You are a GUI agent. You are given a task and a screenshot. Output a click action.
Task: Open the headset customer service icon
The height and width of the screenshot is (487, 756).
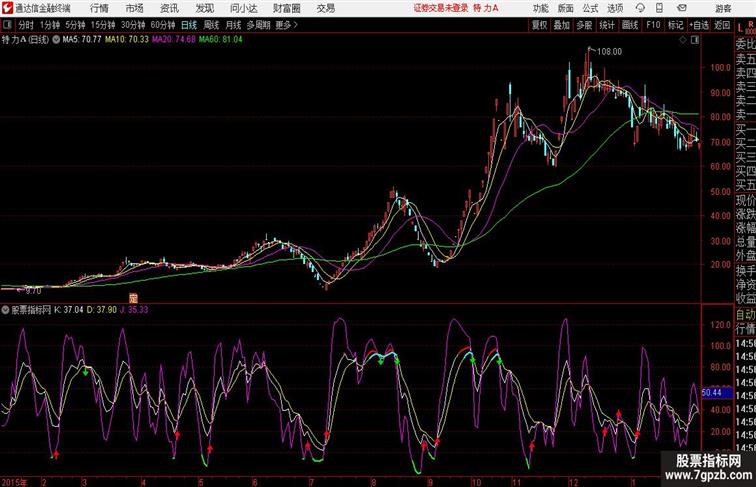640,8
